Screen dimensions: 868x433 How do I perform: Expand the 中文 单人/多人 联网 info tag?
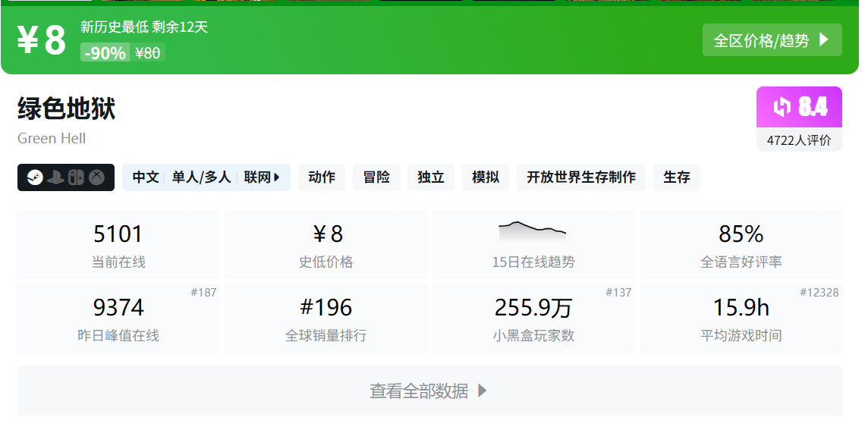[206, 177]
